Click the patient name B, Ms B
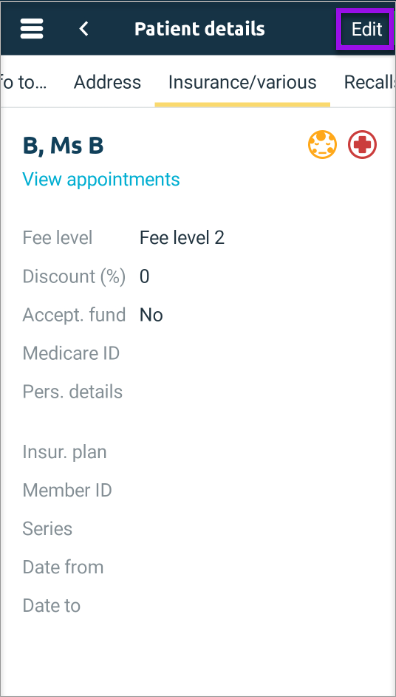This screenshot has width=396, height=697. click(x=63, y=146)
